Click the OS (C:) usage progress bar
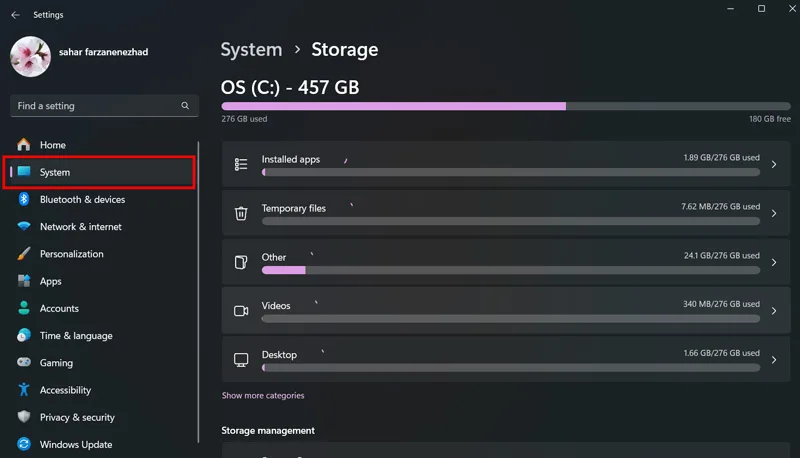Image resolution: width=800 pixels, height=458 pixels. point(506,106)
